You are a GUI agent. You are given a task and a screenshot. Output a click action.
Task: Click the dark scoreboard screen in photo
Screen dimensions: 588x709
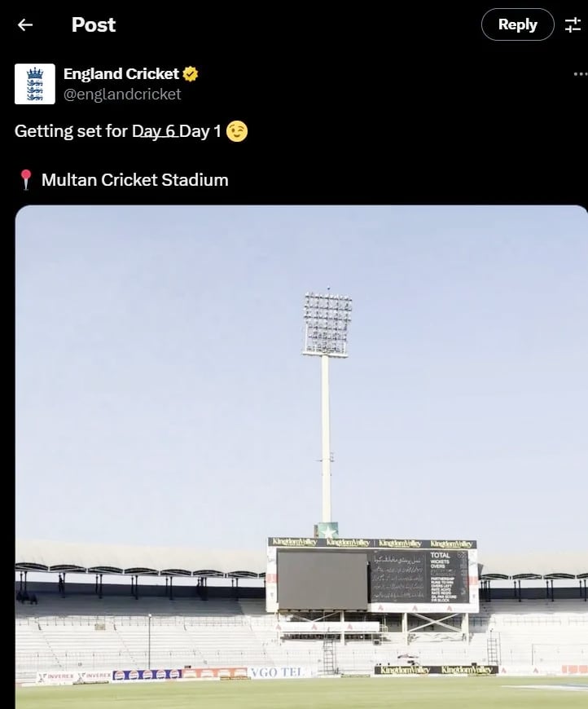coord(323,580)
